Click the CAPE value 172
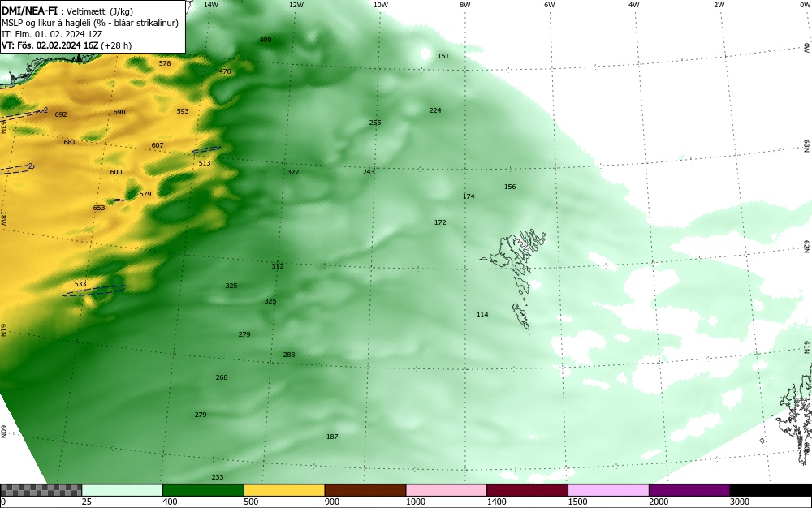 [440, 222]
